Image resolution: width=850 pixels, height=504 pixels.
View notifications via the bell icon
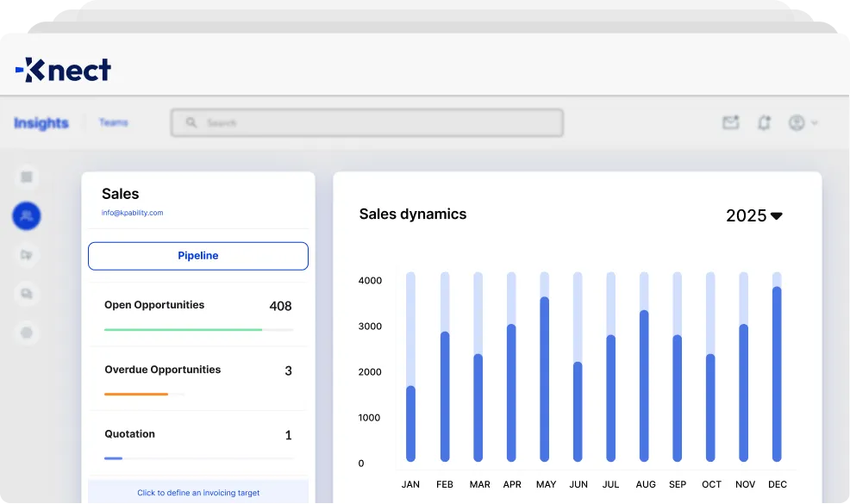(764, 122)
